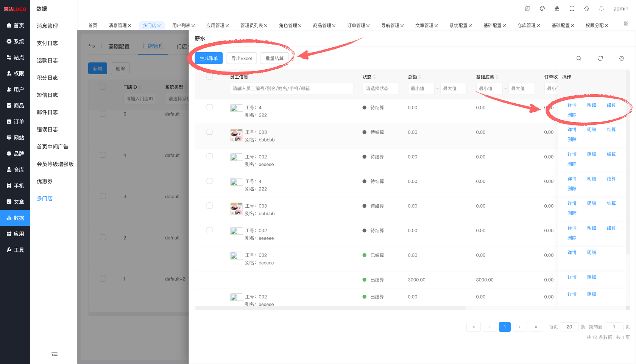Open the 请选择状态 status dropdown

coord(380,89)
